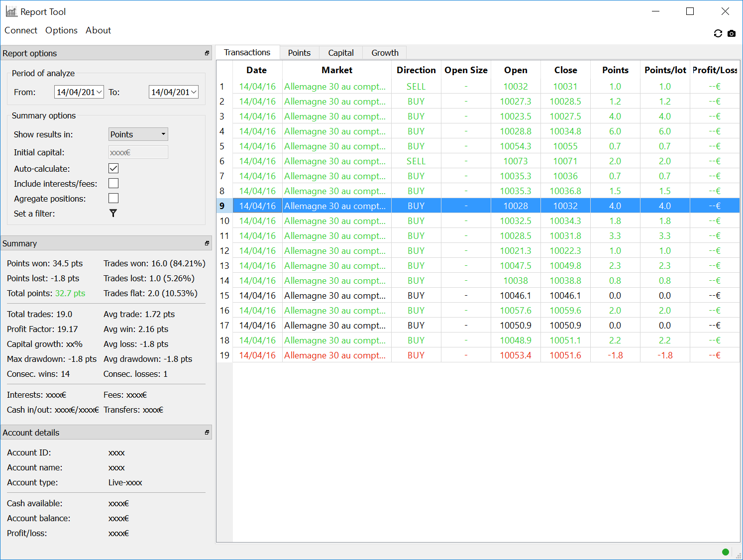Click the Report Tool app icon in the title bar
Screen dimensions: 743x560
(x=11, y=11)
